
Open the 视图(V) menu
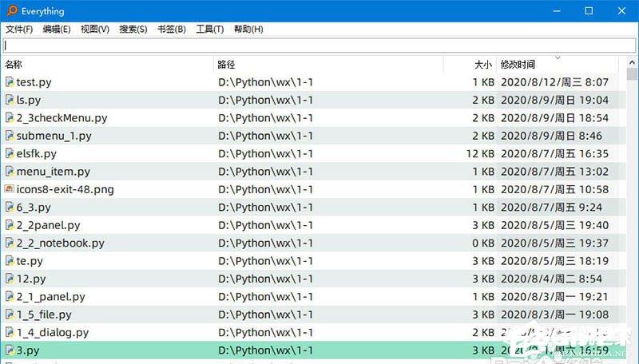pyautogui.click(x=95, y=30)
